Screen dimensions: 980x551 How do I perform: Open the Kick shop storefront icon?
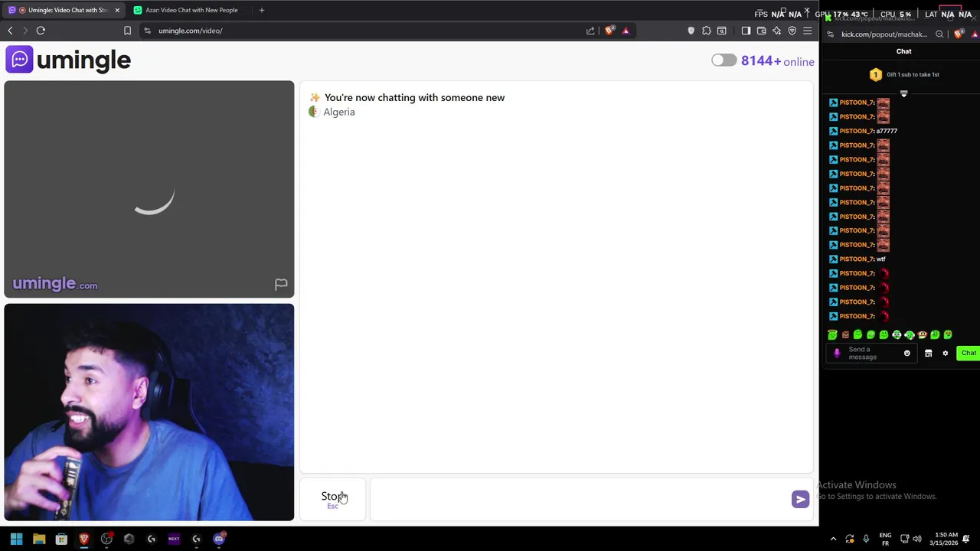pyautogui.click(x=928, y=354)
